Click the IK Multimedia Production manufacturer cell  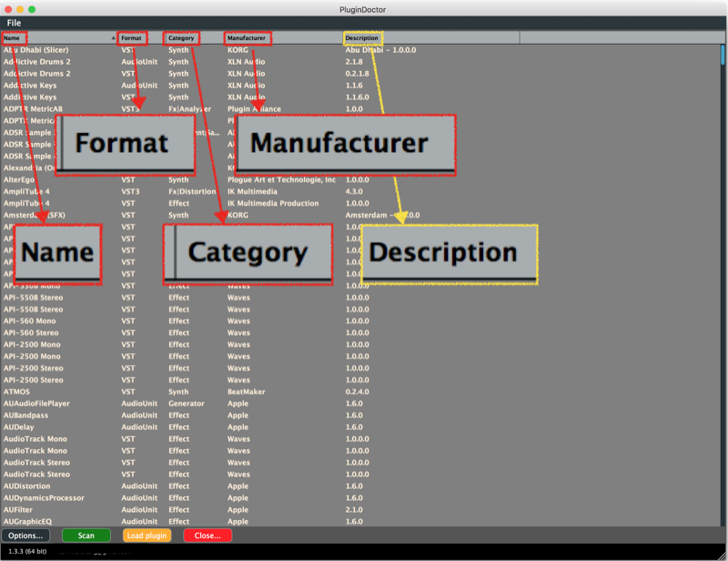pos(273,204)
